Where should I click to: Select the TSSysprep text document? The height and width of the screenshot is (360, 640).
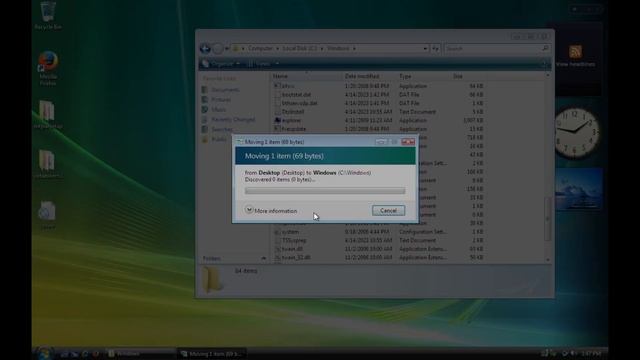coord(294,240)
